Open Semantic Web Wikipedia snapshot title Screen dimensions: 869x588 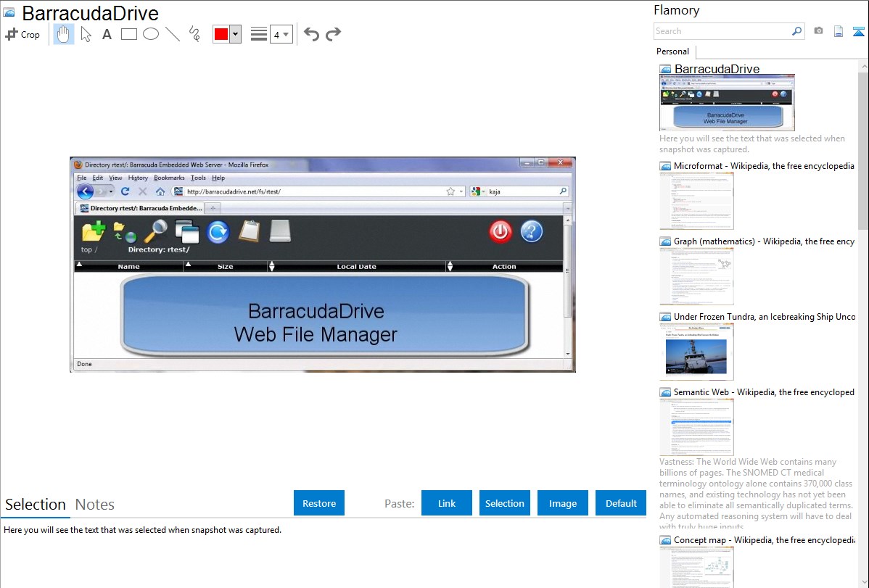(764, 392)
